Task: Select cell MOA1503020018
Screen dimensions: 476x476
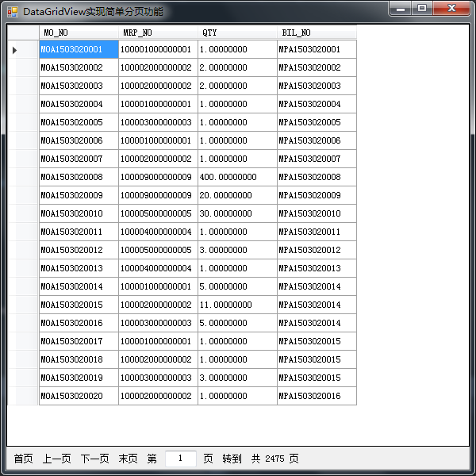Action: pos(79,359)
